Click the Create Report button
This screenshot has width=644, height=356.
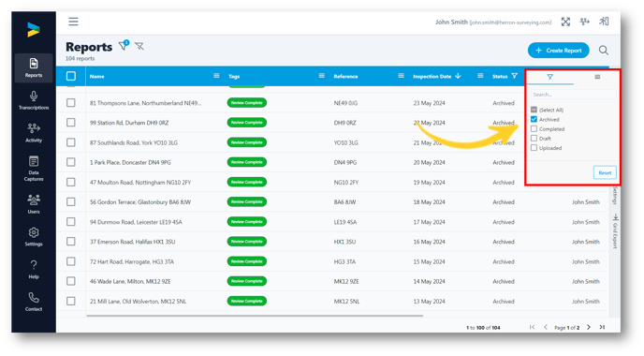tap(558, 51)
